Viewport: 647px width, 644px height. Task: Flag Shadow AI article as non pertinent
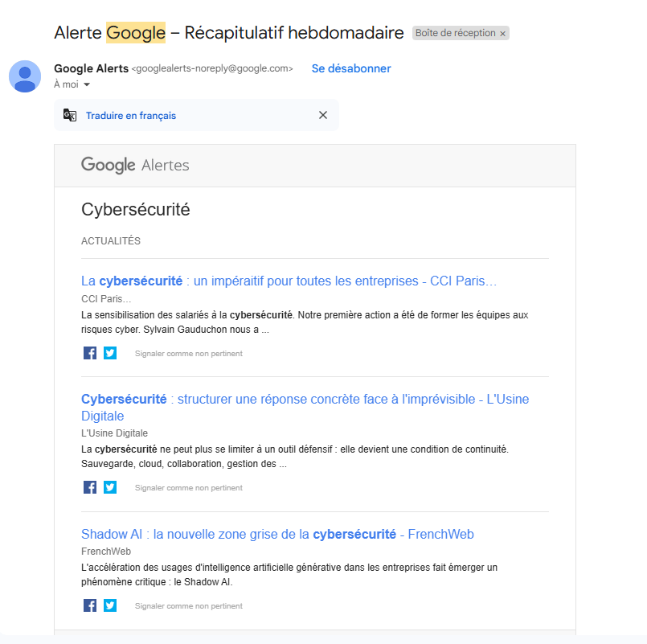[188, 606]
